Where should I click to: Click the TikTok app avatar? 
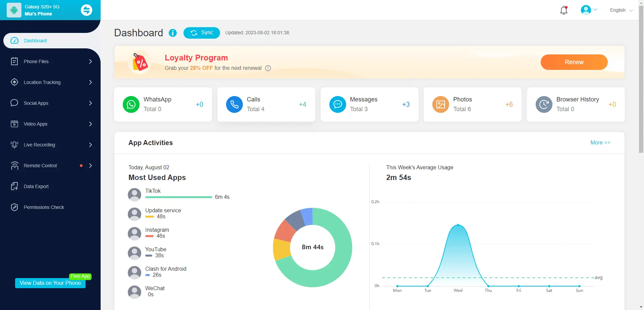135,195
